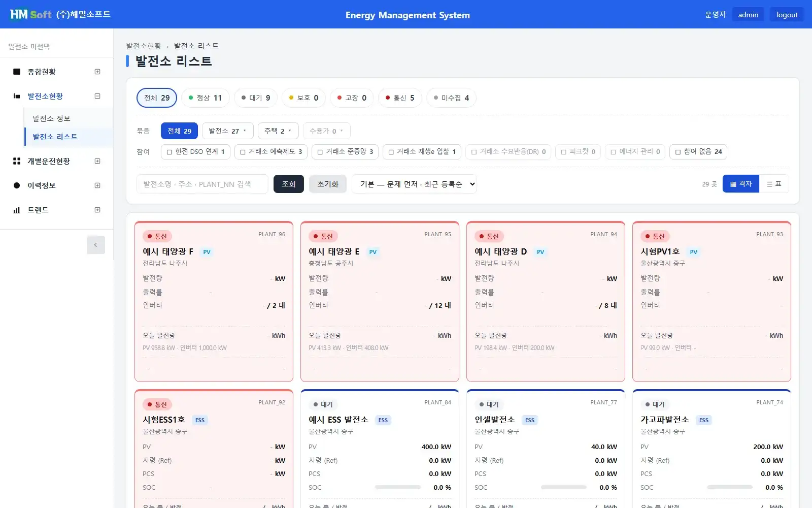Click PV badge on 시험PV1호
The height and width of the screenshot is (508, 812).
coord(694,252)
